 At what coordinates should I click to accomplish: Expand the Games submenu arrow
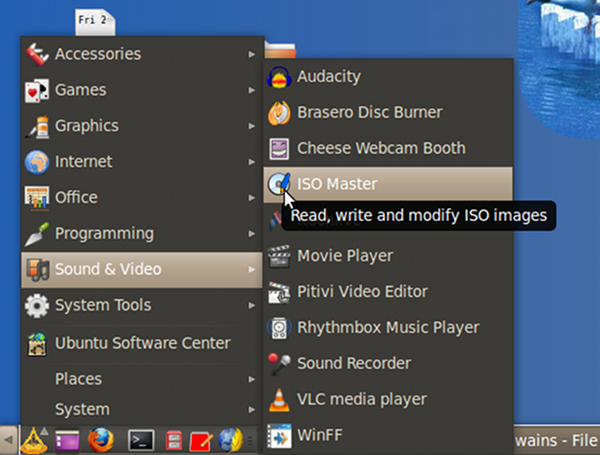pos(251,90)
